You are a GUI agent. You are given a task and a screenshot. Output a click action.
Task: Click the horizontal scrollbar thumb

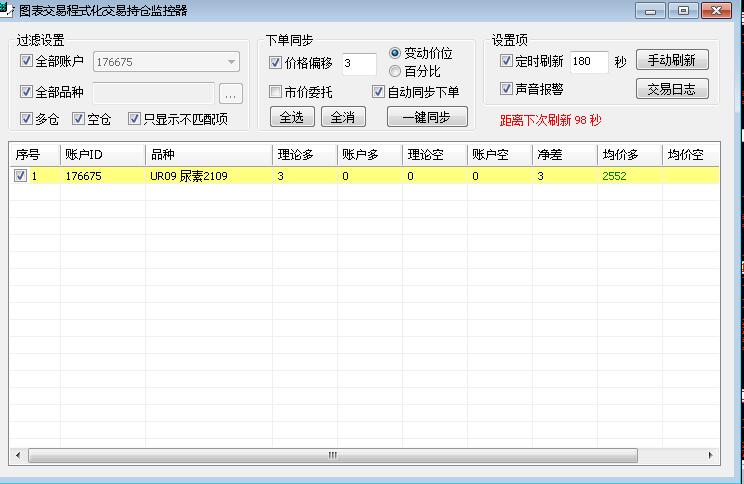click(x=333, y=456)
